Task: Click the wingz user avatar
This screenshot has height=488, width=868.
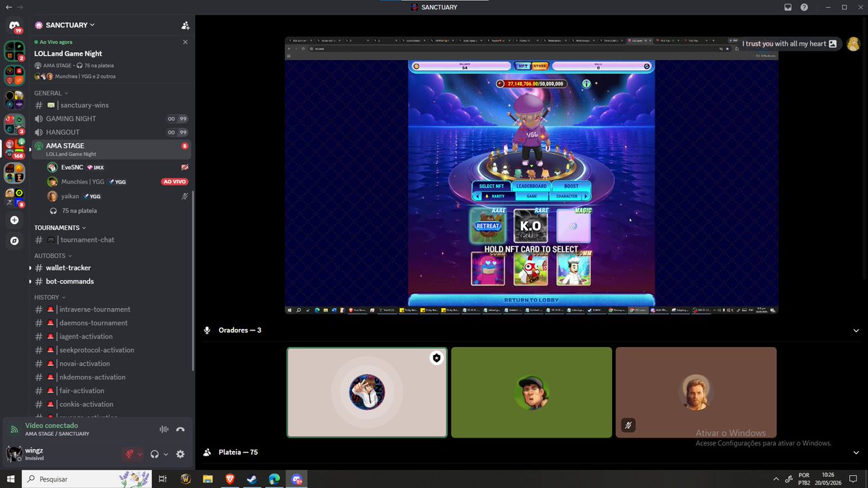Action: pos(14,454)
